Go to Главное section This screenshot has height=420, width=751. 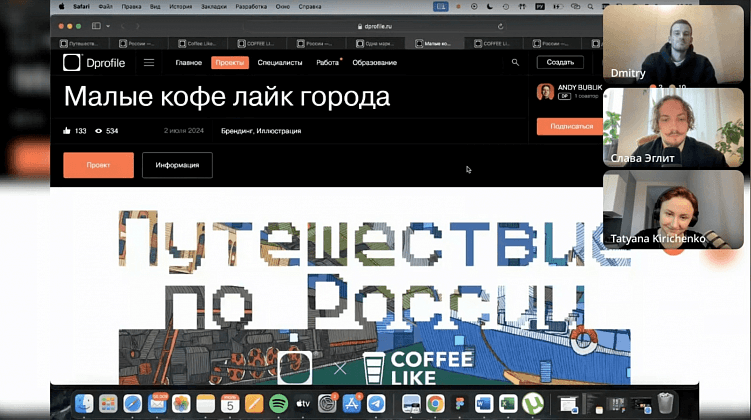[x=189, y=63]
